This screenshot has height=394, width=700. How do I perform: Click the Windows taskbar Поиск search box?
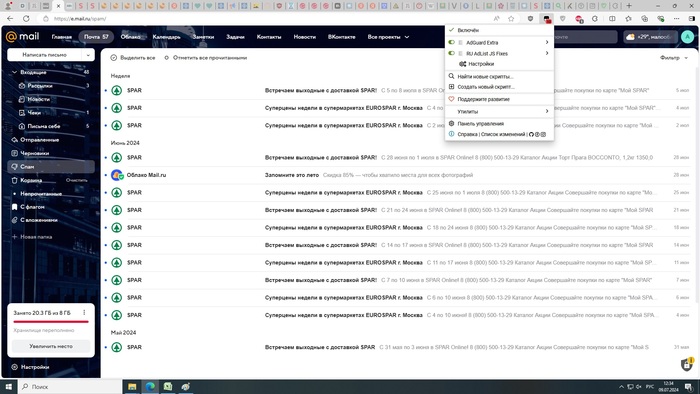71,386
